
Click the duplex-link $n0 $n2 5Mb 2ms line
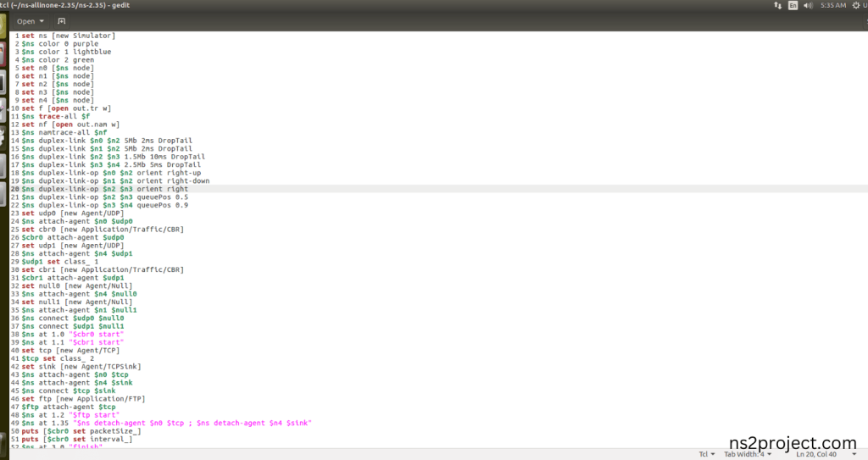[x=107, y=141]
